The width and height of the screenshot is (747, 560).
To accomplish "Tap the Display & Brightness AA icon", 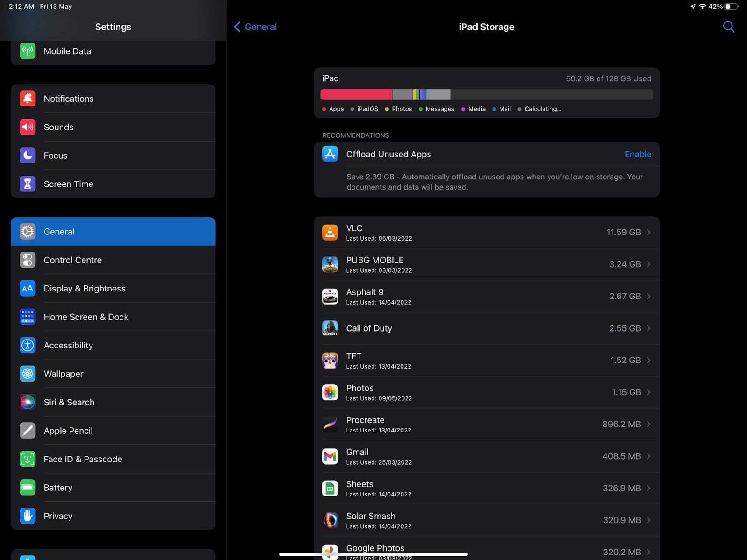I will point(28,289).
